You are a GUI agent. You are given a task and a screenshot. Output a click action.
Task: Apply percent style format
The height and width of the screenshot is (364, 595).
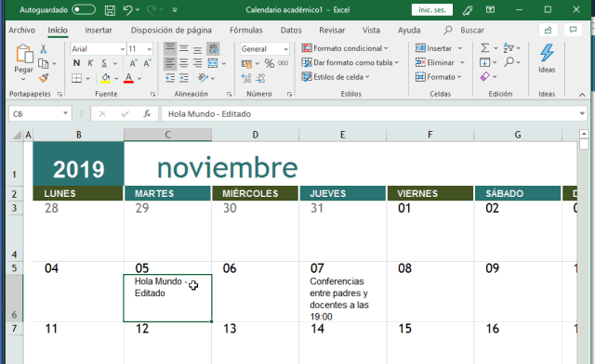(x=270, y=63)
